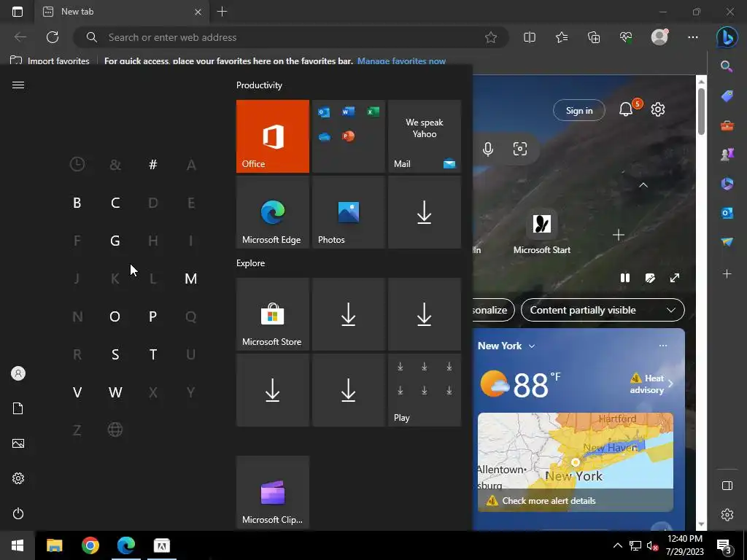747x560 pixels.
Task: Click the Sign in button
Action: [578, 111]
